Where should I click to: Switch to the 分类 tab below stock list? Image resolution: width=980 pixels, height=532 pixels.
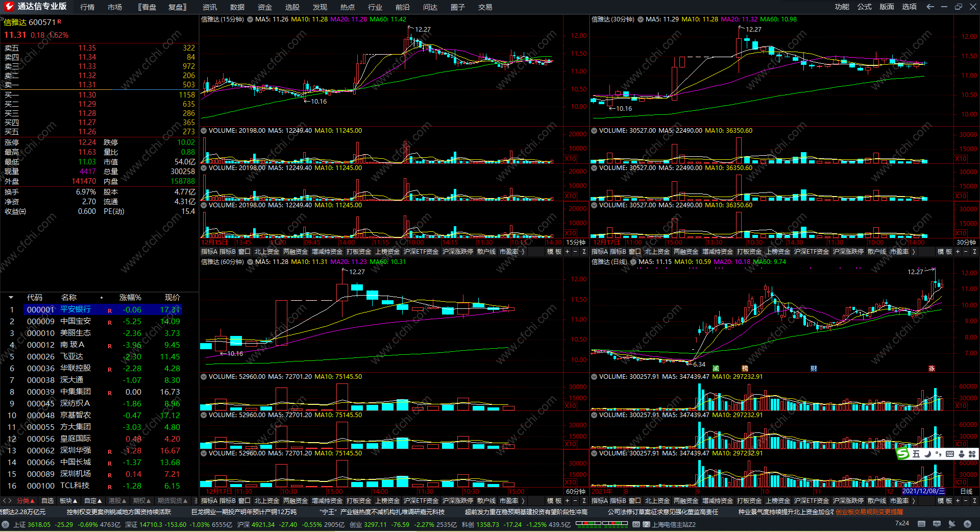[x=26, y=501]
